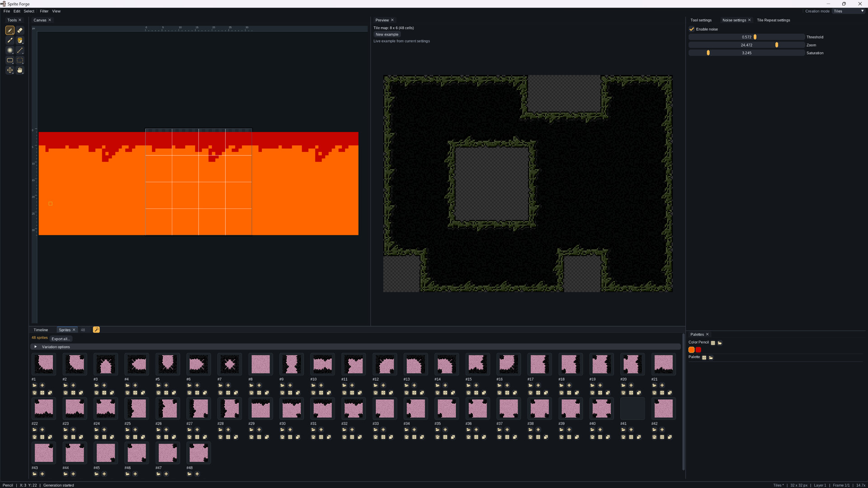This screenshot has width=868, height=488.
Task: Open the File menu
Action: 7,11
